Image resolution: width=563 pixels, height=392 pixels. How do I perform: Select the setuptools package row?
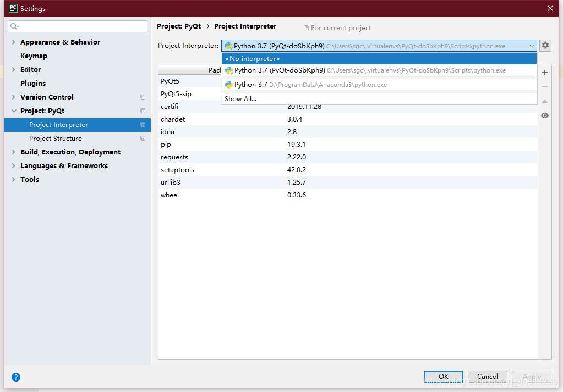pos(348,170)
